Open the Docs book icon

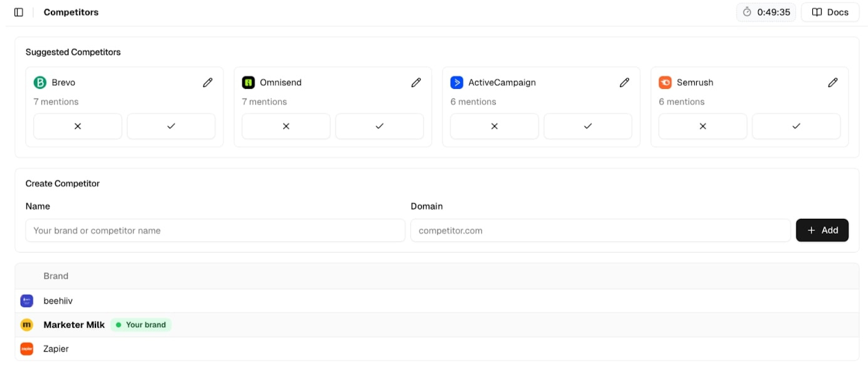point(816,12)
